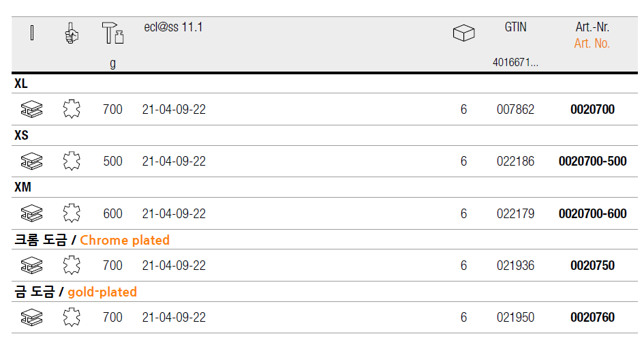Screen dimensions: 644x349
Task: Click the vertical length bar header icon
Action: click(32, 33)
